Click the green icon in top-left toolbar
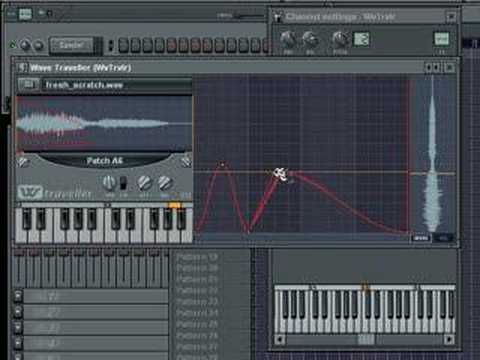 [x=25, y=14]
